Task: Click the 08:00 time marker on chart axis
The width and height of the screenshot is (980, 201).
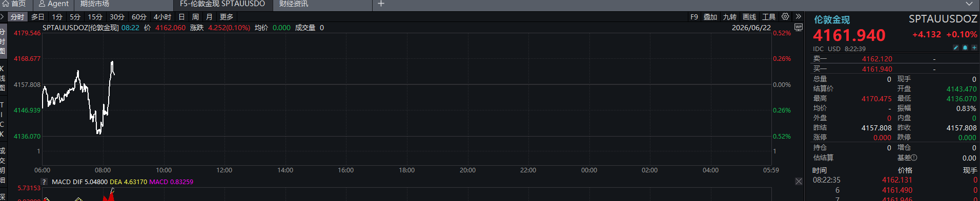Action: point(103,170)
